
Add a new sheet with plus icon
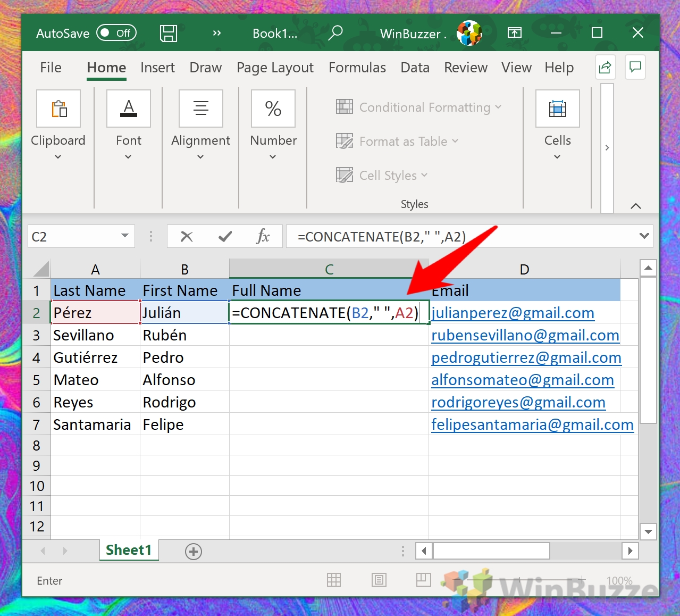(194, 552)
